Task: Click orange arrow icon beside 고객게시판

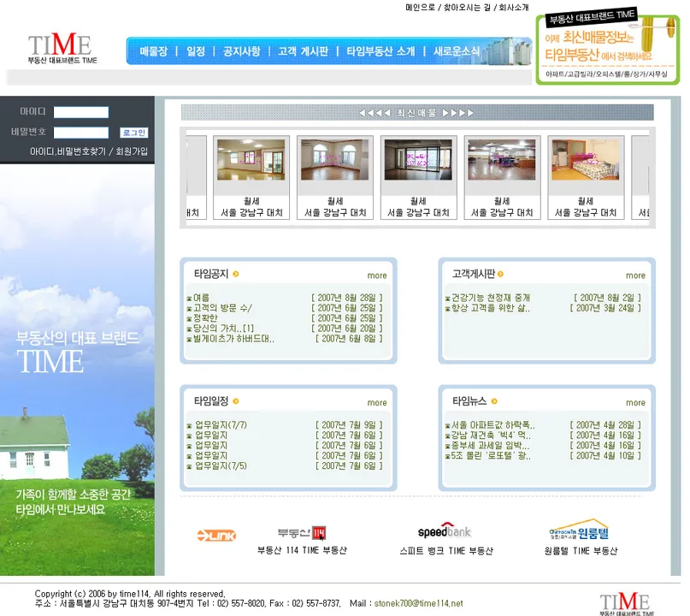Action: (x=501, y=275)
